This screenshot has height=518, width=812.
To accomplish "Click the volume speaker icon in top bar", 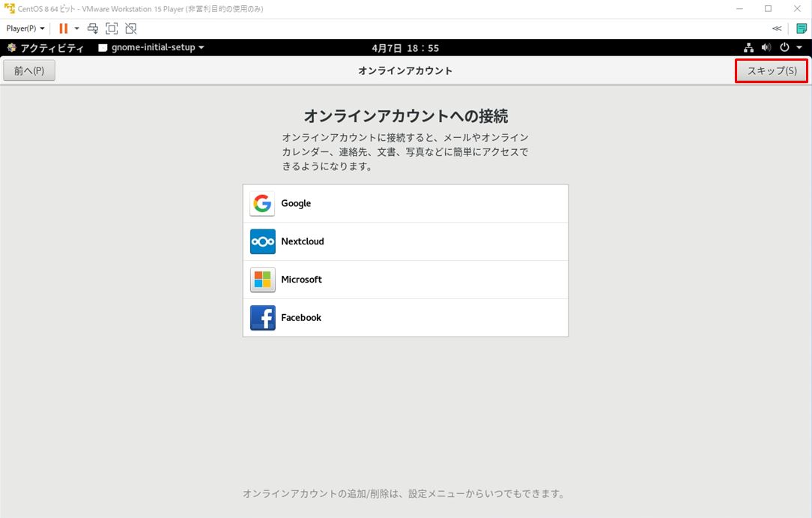I will point(766,48).
